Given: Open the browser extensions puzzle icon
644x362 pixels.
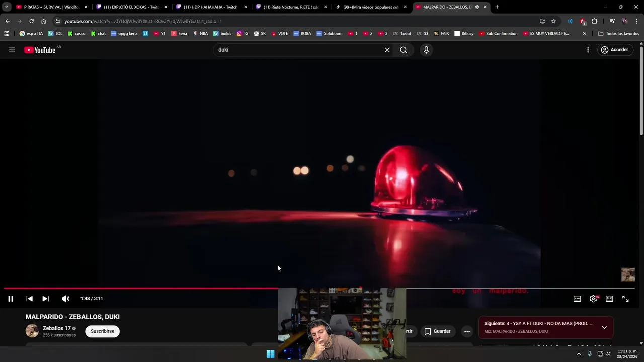Looking at the screenshot, I should coord(595,21).
